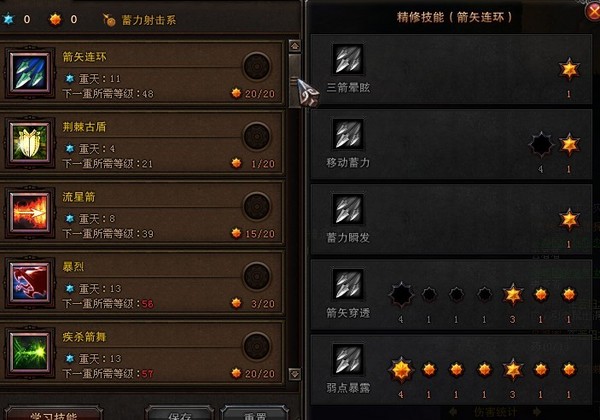Enable the large dark star in 箭矢穿透 row
600x420 pixels.
[401, 295]
